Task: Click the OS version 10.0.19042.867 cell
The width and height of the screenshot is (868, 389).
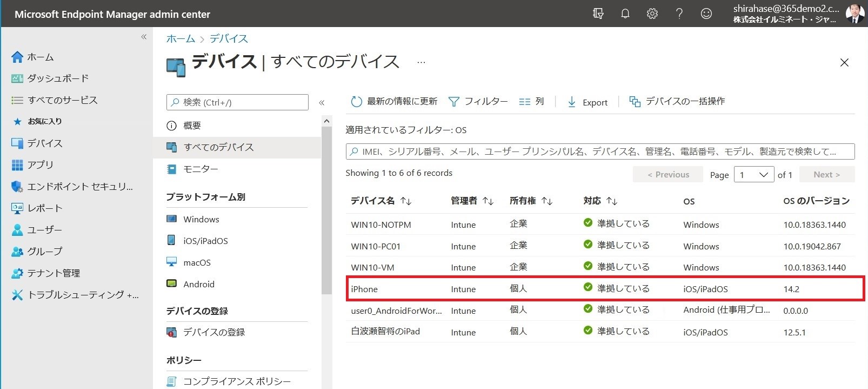Action: [x=812, y=246]
